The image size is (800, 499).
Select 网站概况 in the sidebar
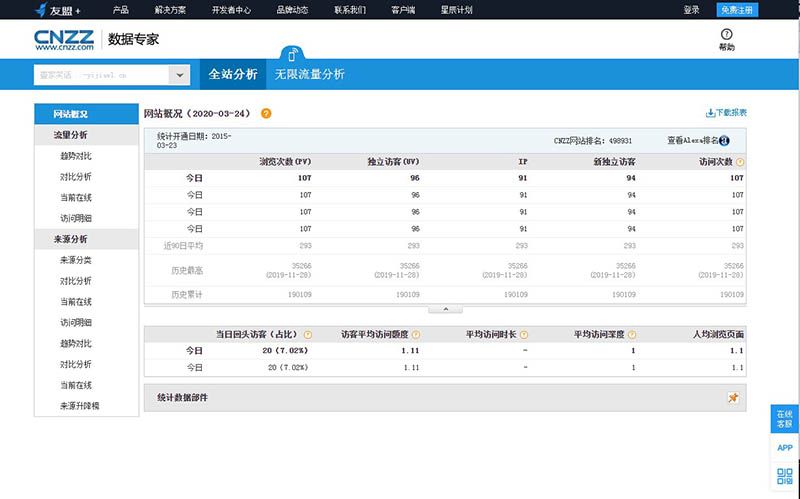coord(86,114)
